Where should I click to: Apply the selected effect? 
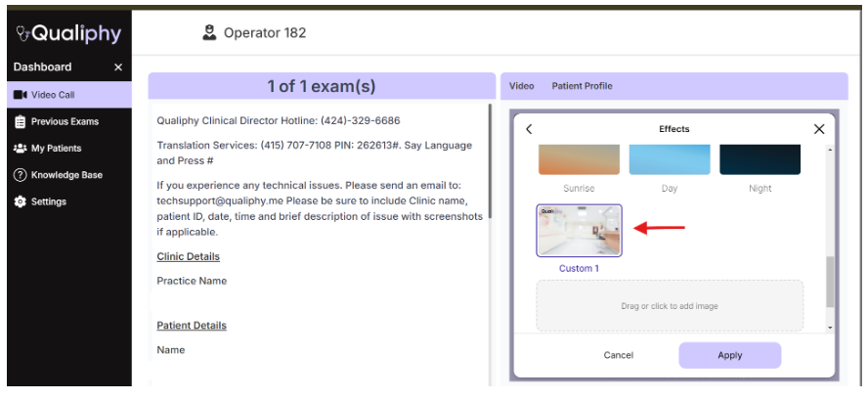pos(729,355)
